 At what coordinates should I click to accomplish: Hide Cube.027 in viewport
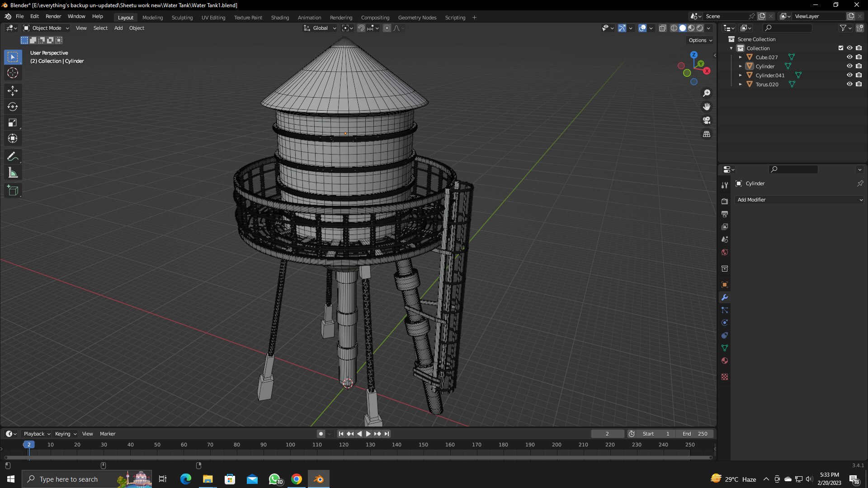tap(849, 57)
